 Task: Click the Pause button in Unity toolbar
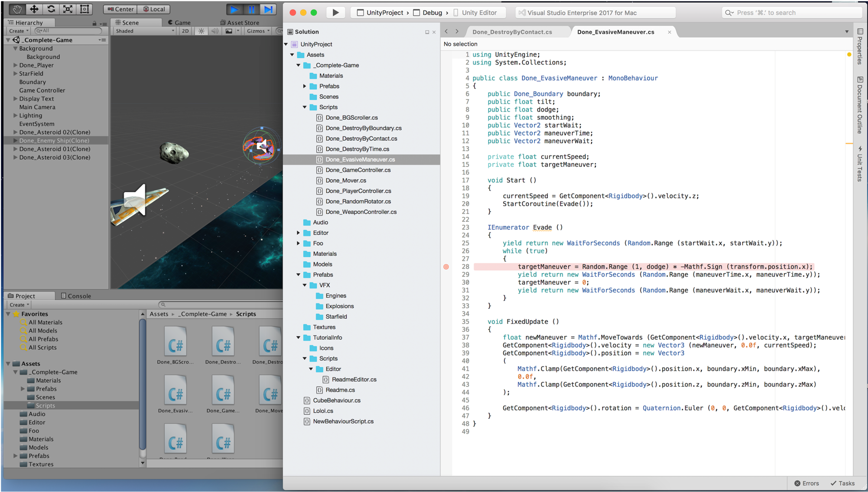251,8
